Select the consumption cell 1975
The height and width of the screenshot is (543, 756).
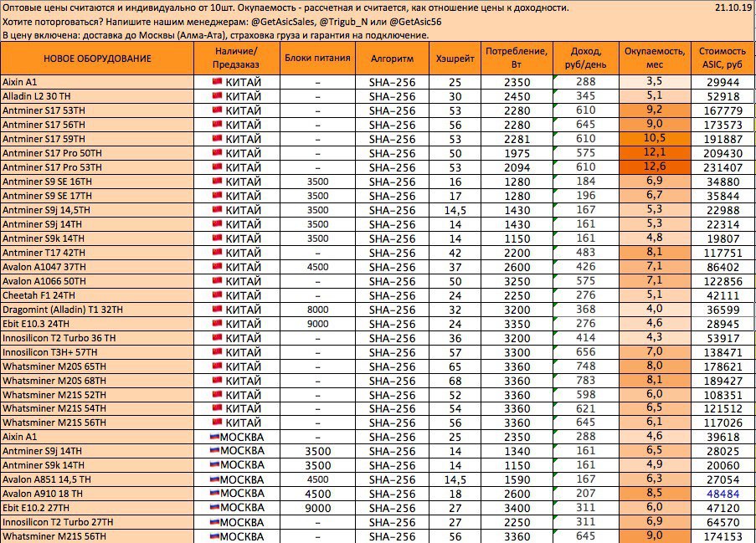point(517,153)
